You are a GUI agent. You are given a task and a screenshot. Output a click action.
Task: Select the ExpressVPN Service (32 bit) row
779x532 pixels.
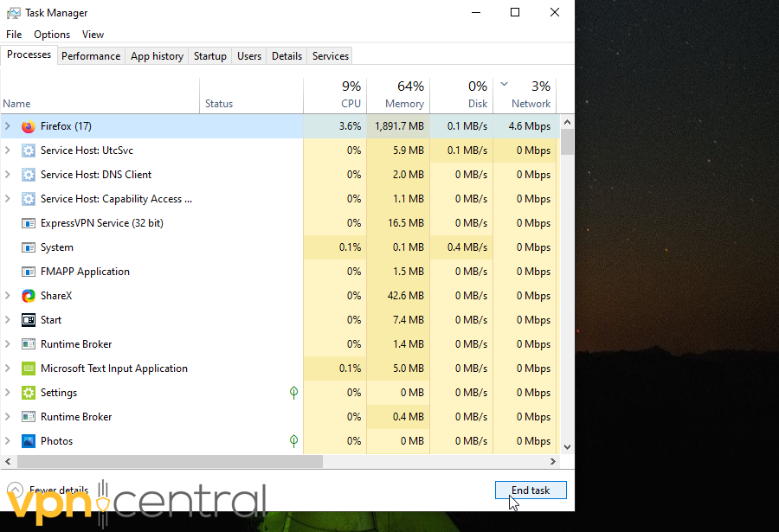[278, 223]
